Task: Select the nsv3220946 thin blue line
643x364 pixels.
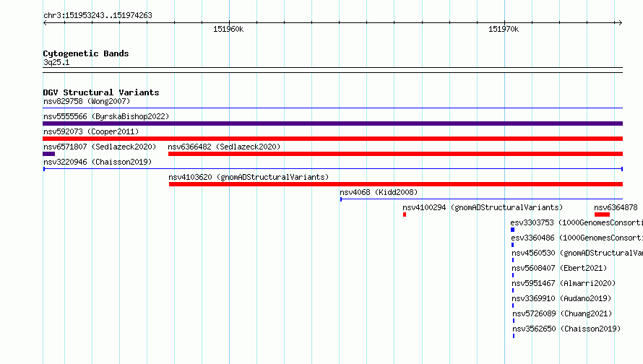Action: (333, 169)
